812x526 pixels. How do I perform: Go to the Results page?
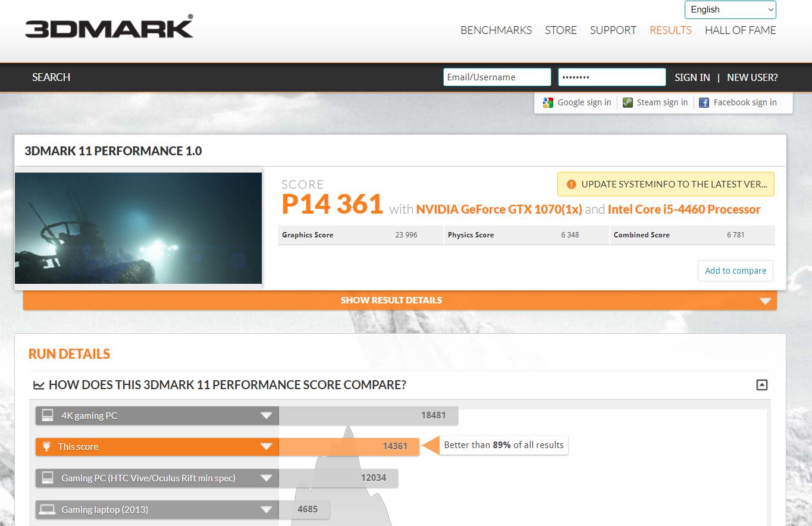[670, 30]
